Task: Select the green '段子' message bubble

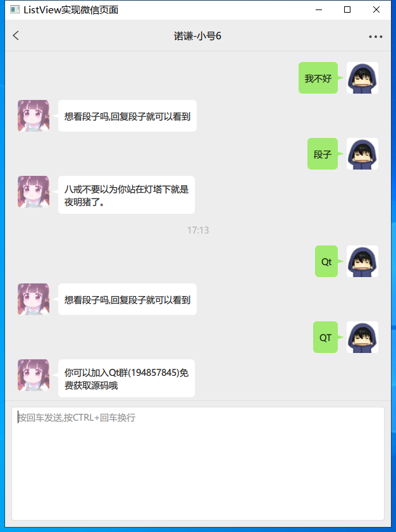Action: (323, 154)
